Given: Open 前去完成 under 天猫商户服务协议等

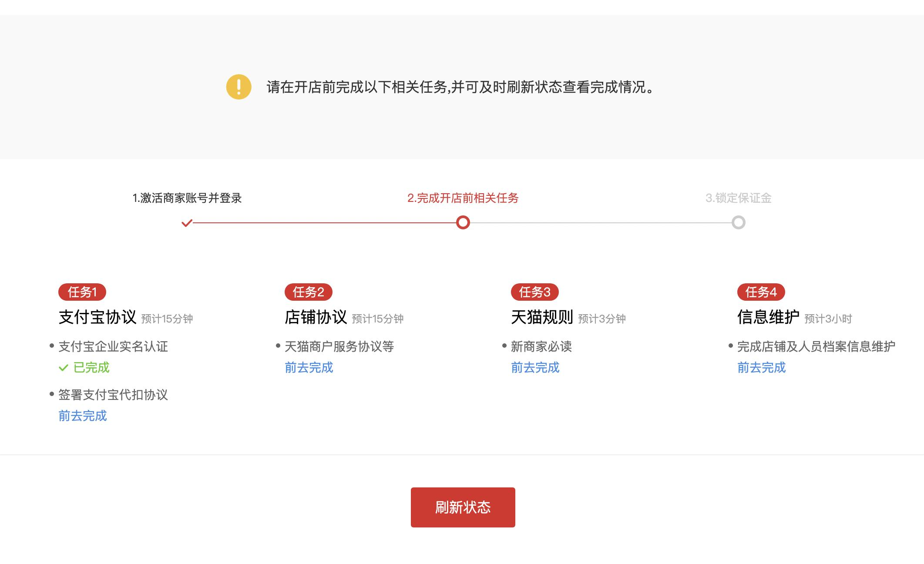Looking at the screenshot, I should point(309,368).
